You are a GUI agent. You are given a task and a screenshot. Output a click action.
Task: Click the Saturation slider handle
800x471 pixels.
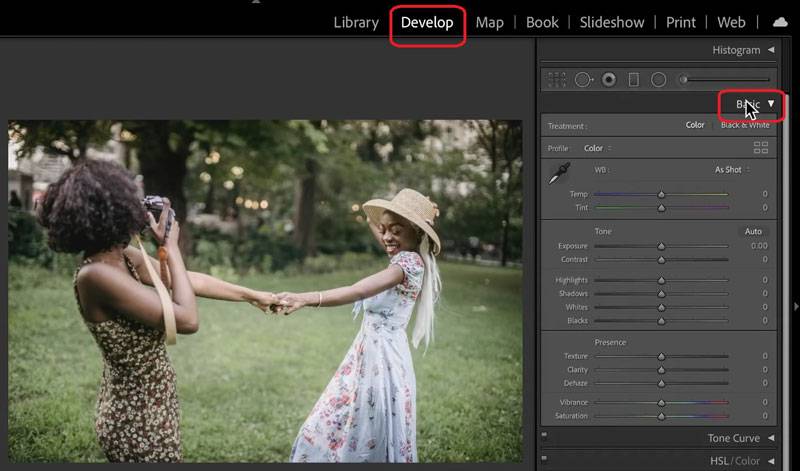pyautogui.click(x=661, y=416)
